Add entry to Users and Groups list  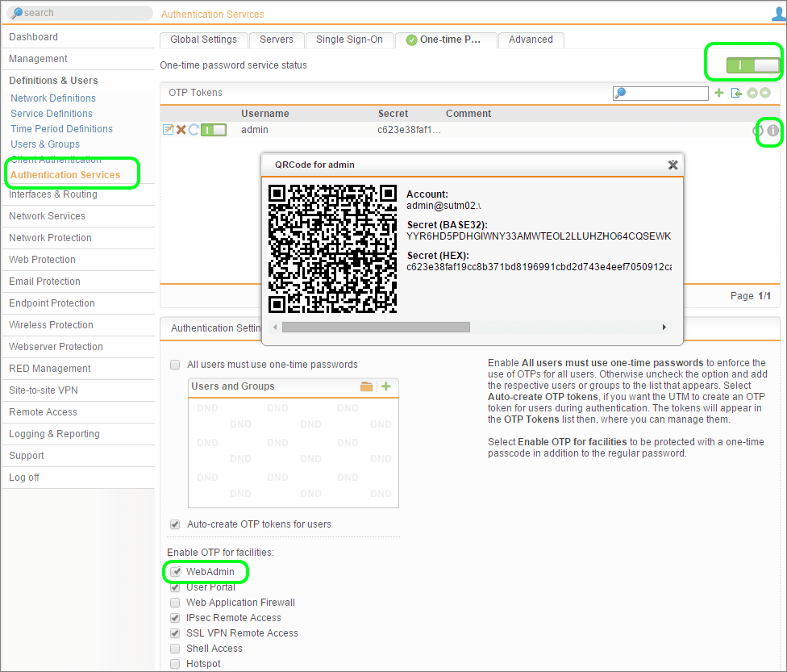386,386
